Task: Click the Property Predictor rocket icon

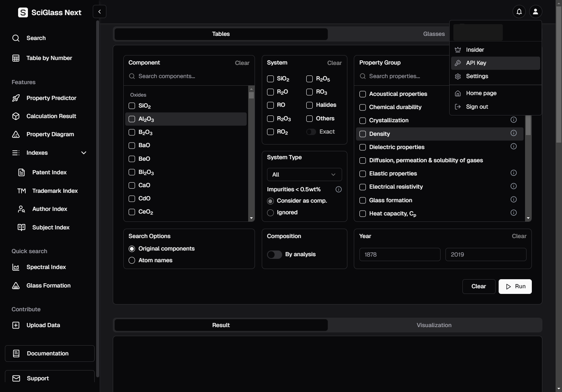Action: point(16,98)
